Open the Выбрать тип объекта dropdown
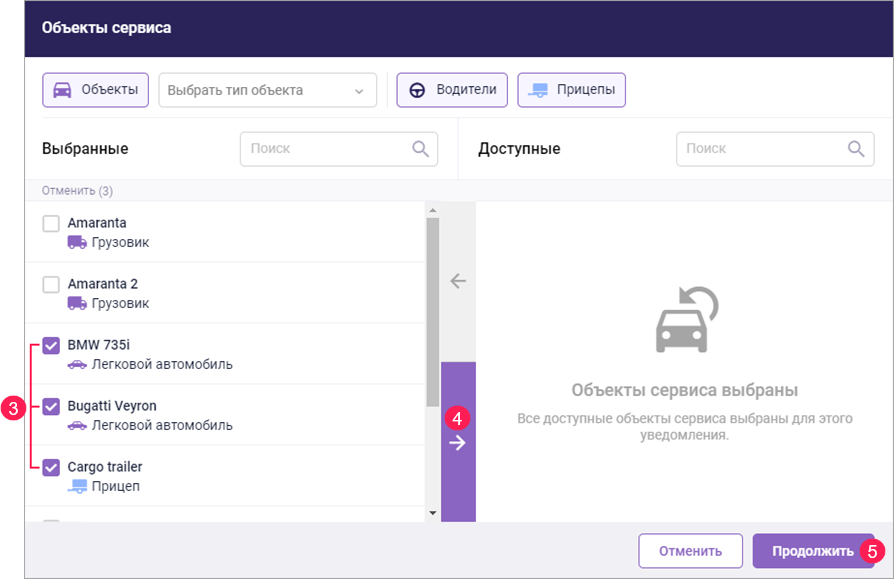Image resolution: width=894 pixels, height=579 pixels. click(267, 90)
